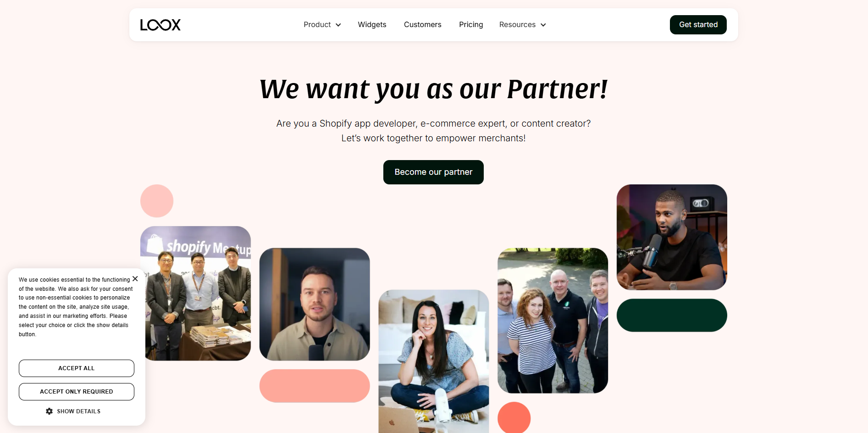Expand the Product menu chevron
868x433 pixels.
point(338,25)
